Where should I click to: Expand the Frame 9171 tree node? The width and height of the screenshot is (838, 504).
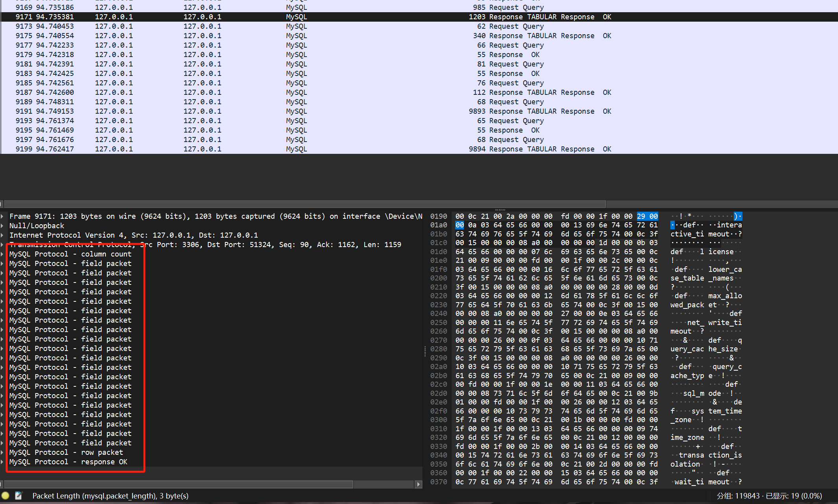pos(3,216)
